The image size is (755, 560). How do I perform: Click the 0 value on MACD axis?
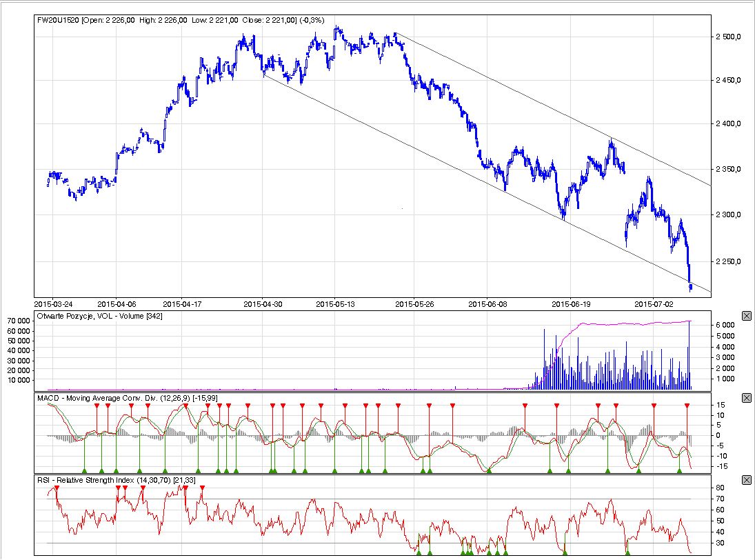pos(718,435)
